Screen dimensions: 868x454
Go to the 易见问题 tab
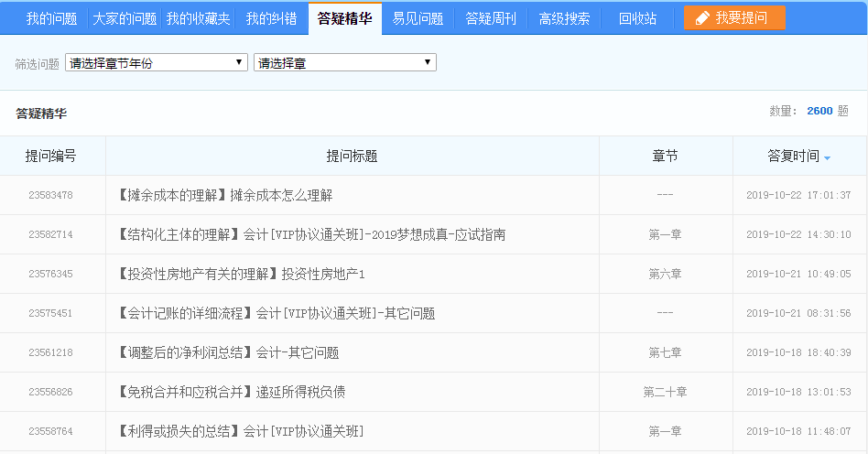tap(418, 19)
